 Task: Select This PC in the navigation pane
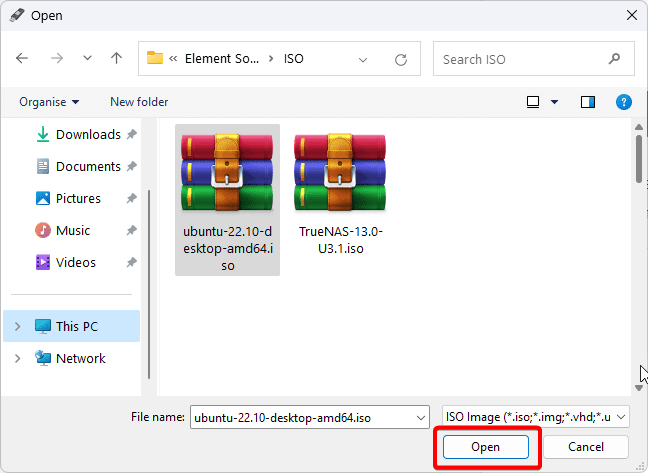tap(71, 326)
